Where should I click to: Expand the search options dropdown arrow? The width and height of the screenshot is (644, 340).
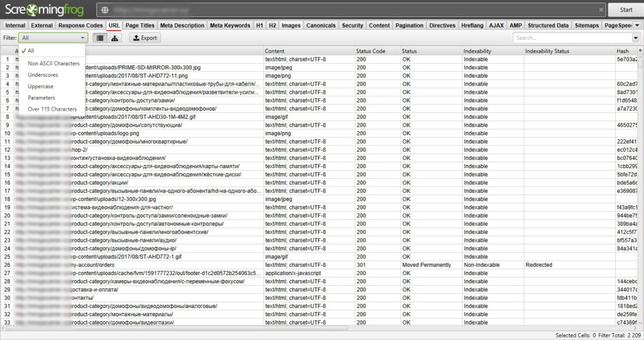[x=636, y=38]
